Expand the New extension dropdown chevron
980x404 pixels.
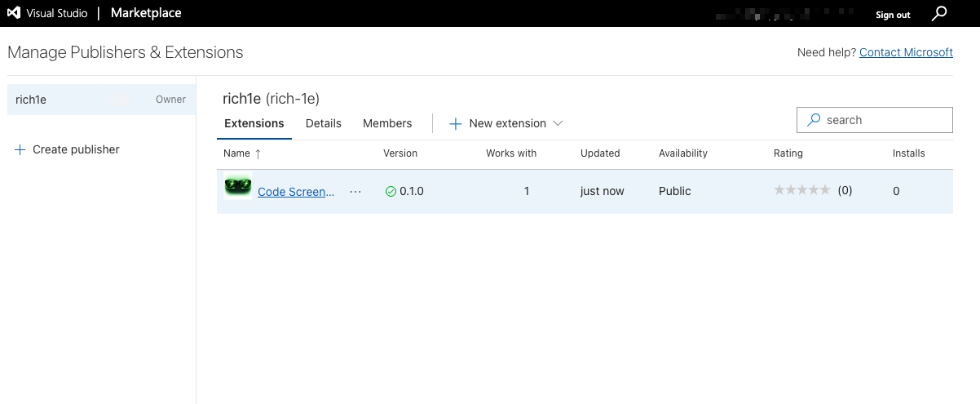point(558,123)
